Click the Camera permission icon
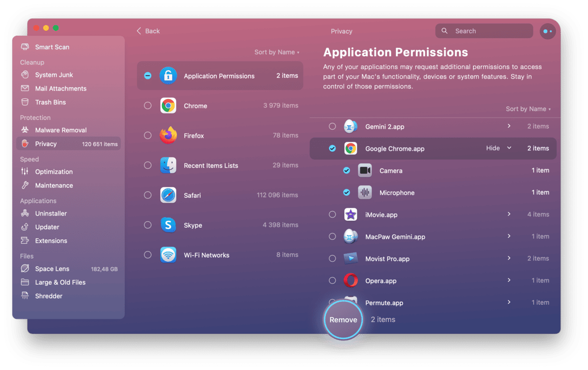 tap(365, 171)
